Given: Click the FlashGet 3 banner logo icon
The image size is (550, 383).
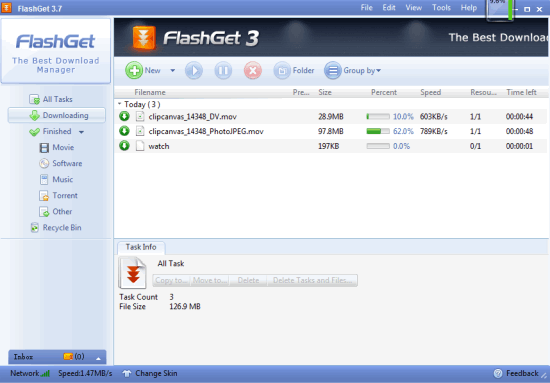Looking at the screenshot, I should pos(144,38).
